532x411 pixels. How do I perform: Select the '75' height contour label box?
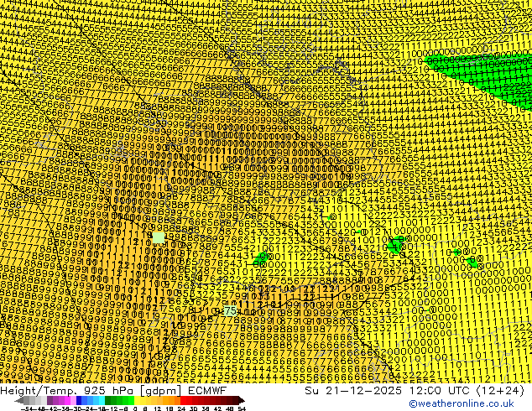pos(231,311)
